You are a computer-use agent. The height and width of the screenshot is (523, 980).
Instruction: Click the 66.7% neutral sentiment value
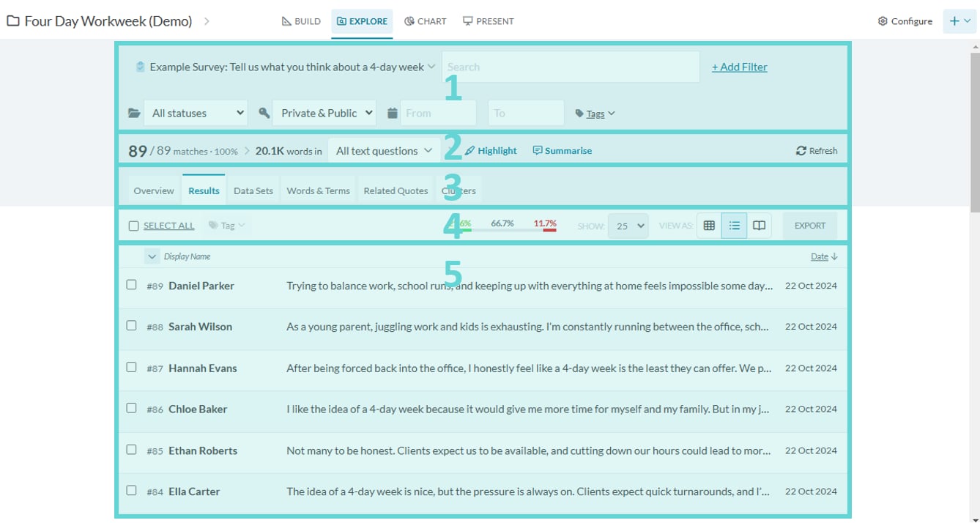click(502, 223)
